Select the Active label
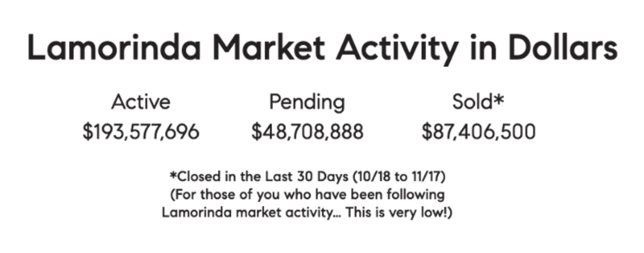This screenshot has height=253, width=644. coord(141,102)
